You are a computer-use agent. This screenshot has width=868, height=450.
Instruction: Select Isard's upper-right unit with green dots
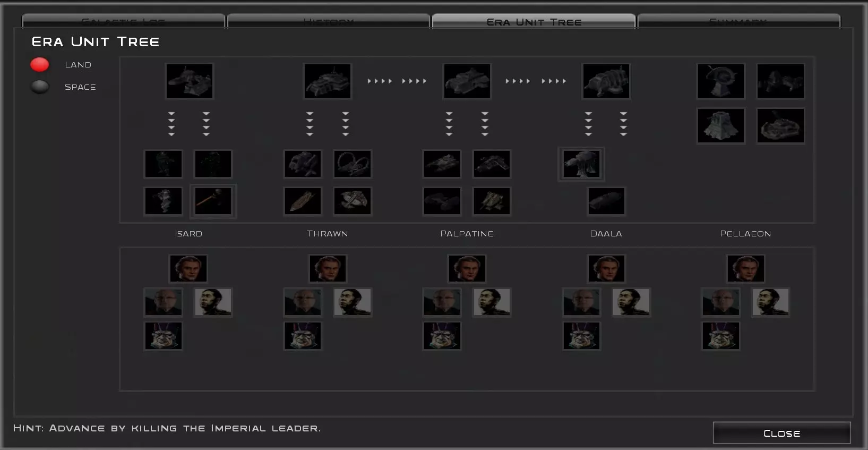tap(213, 164)
